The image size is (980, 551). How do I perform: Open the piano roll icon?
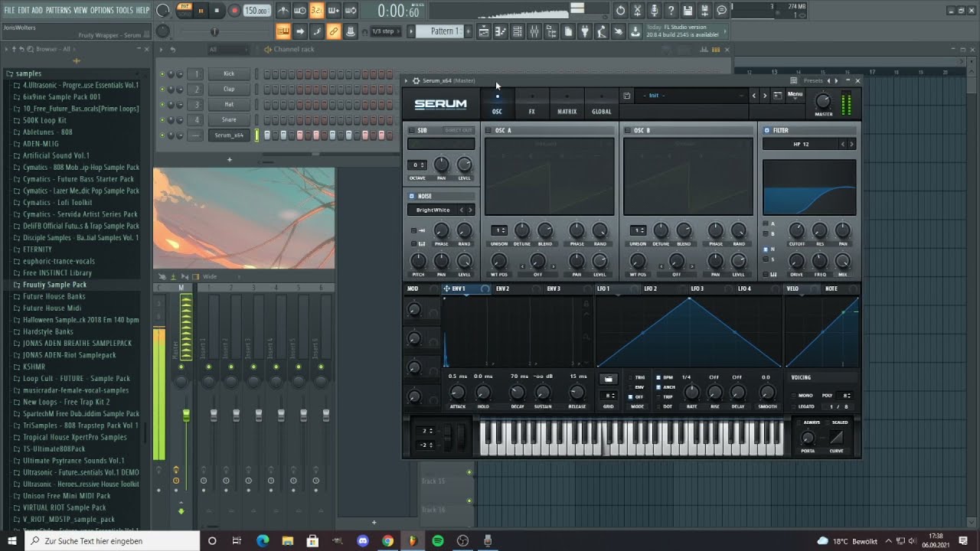(x=501, y=31)
